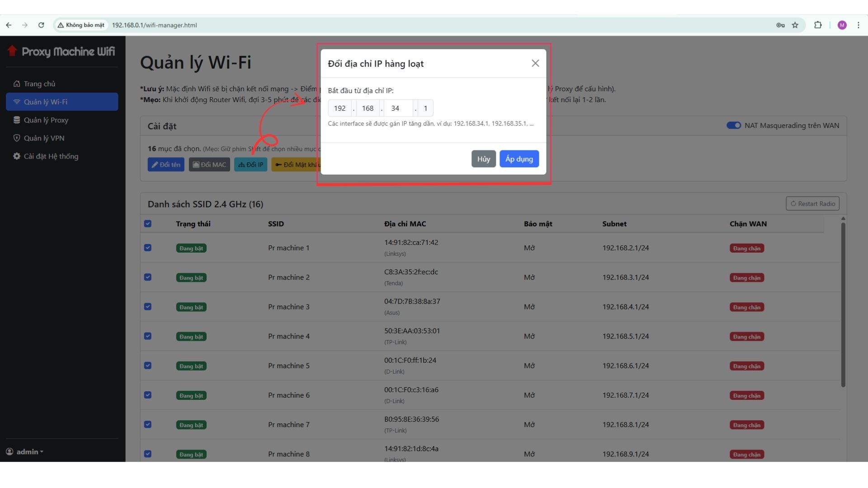Click the Proxy Machine Wifi logo
Image resolution: width=868 pixels, height=488 pixels.
[61, 52]
